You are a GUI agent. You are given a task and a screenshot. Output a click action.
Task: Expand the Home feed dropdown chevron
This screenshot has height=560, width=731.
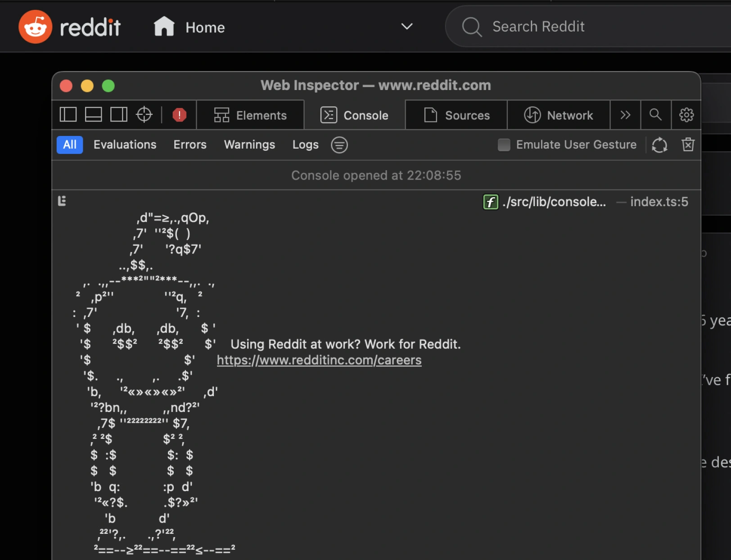(406, 27)
